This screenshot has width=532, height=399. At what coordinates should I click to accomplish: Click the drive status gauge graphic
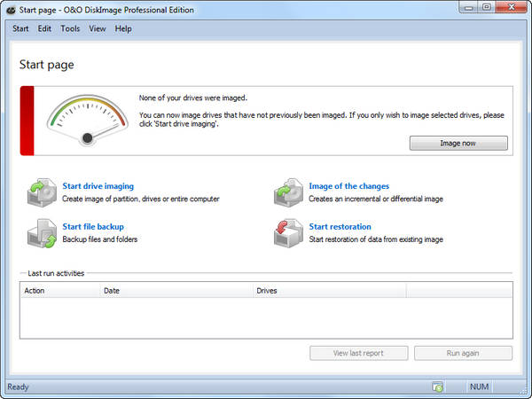click(86, 120)
